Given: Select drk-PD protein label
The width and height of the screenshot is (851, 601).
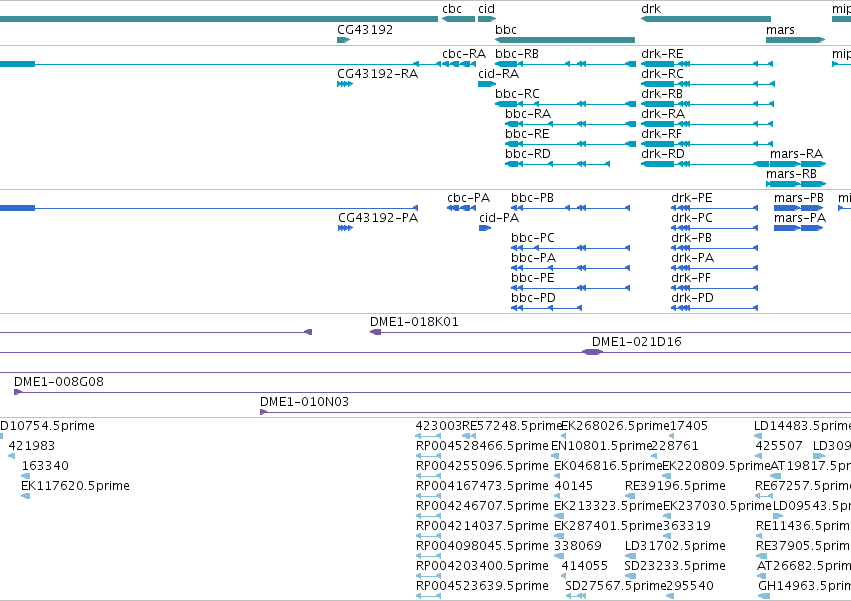Looking at the screenshot, I should click(x=692, y=299).
